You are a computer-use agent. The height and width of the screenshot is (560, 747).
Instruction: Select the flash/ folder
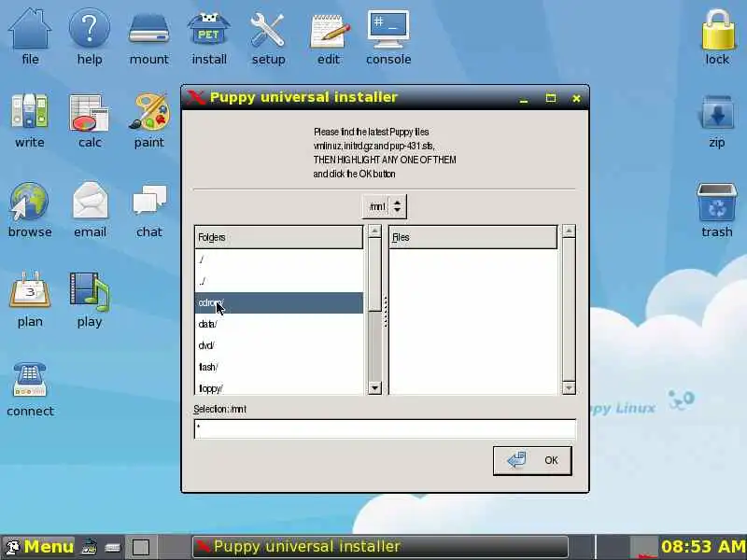[x=278, y=367]
